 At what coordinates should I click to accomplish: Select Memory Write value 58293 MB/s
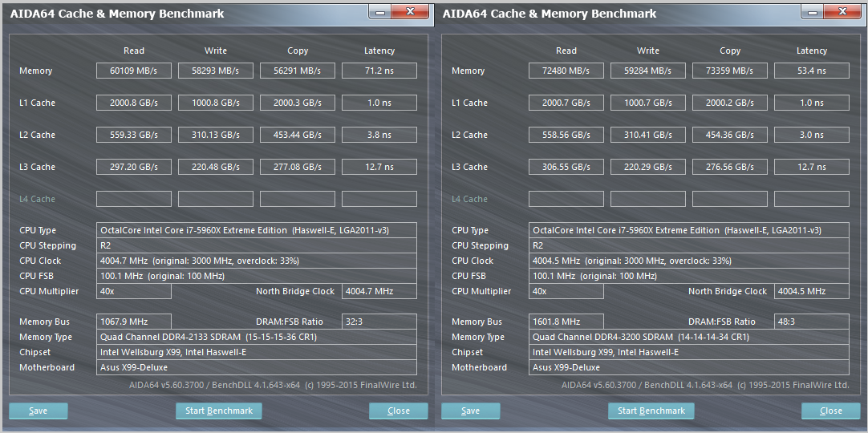pyautogui.click(x=216, y=71)
